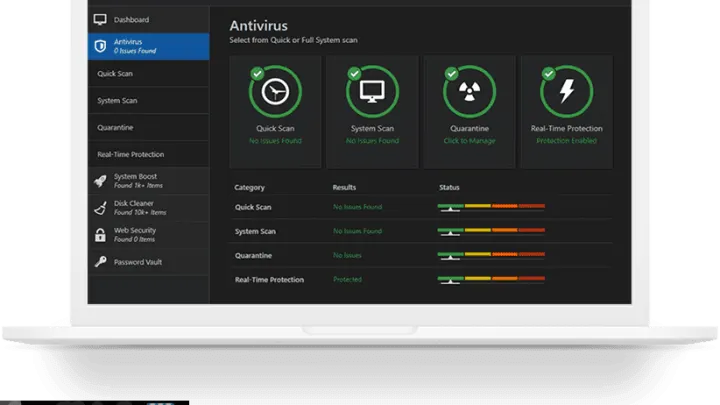
Task: Open System Boost section
Action: (148, 181)
